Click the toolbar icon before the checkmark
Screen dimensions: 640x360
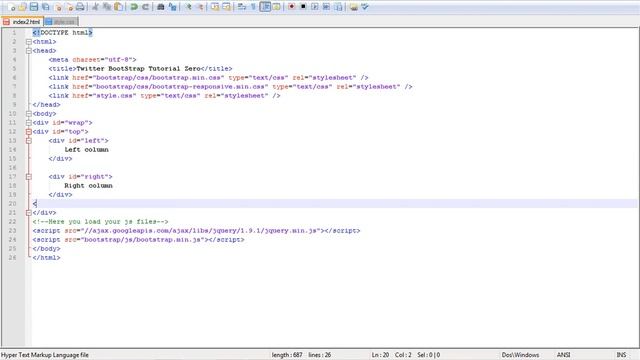pos(353,7)
